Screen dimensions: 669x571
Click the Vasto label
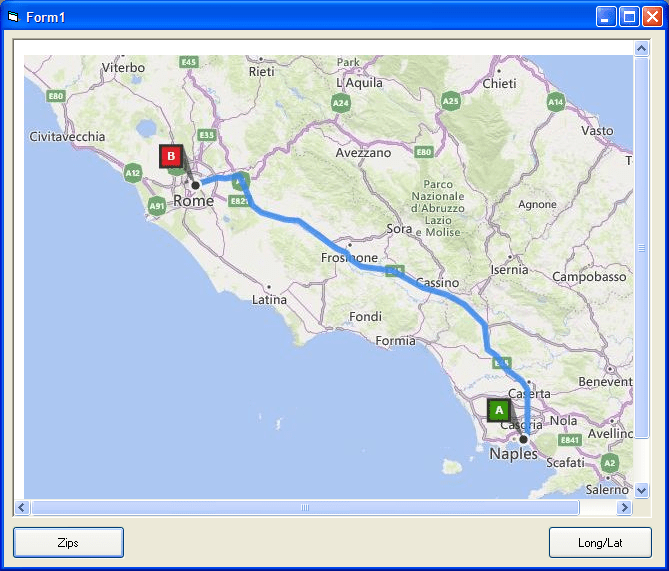click(597, 131)
